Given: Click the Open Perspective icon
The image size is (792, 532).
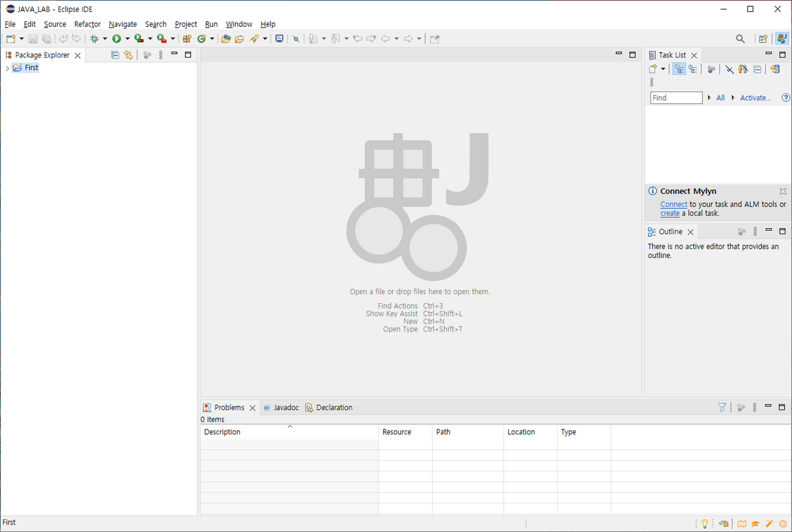Looking at the screenshot, I should pos(764,38).
